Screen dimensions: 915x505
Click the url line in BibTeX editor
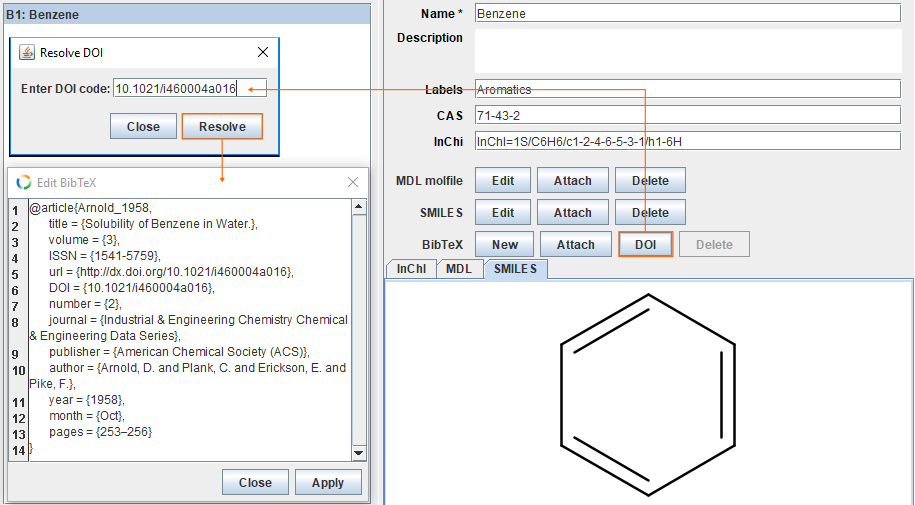[171, 271]
